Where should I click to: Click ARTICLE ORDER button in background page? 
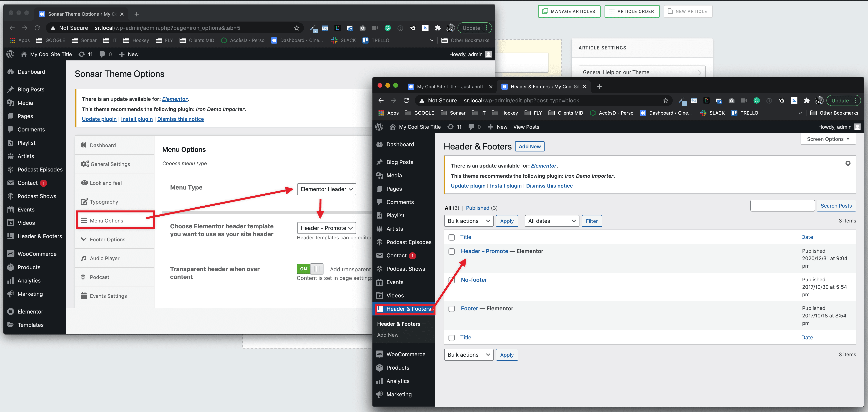click(x=632, y=11)
